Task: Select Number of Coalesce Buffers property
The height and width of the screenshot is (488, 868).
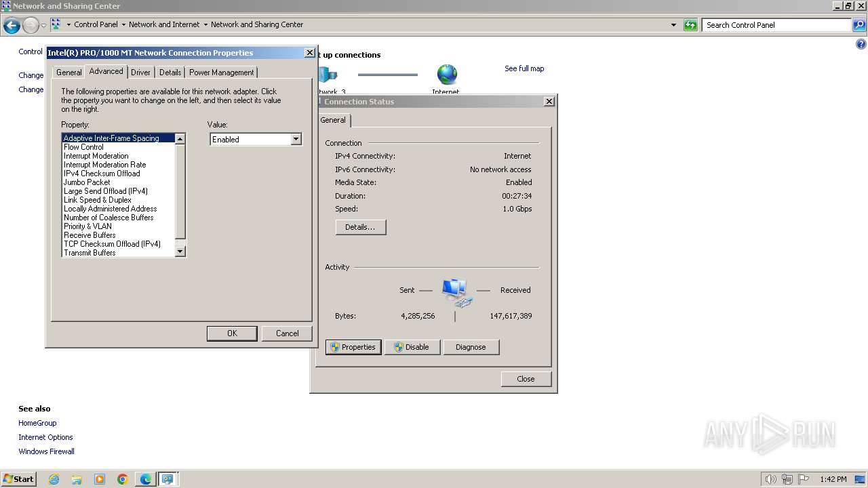Action: point(118,218)
